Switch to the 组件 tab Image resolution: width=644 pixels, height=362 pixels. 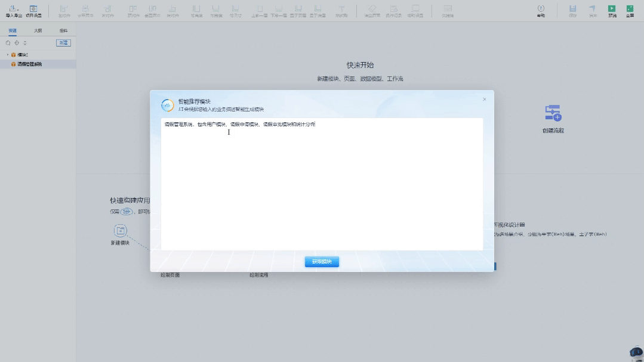click(x=63, y=30)
